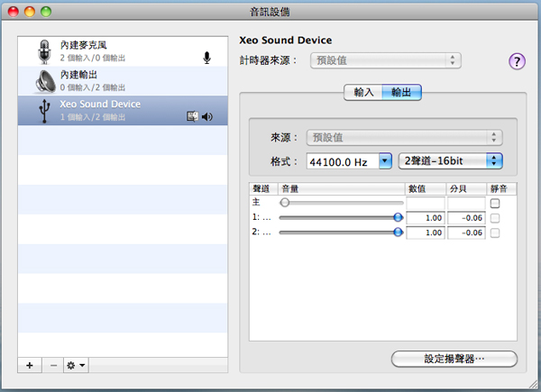Screen dimensions: 541x392
Task: Mute channel 2 using its checkbox
Action: tap(494, 232)
